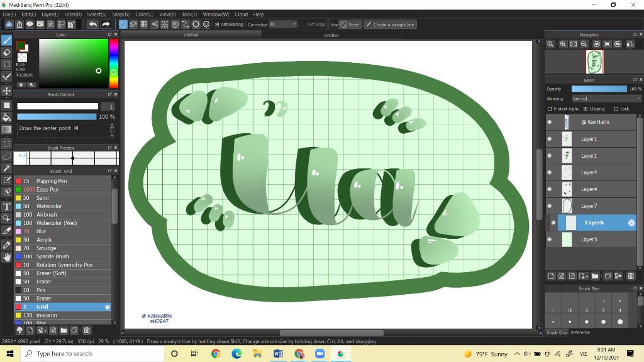Screen dimensions: 644x362
Task: Select the Text tool
Action: (6, 206)
